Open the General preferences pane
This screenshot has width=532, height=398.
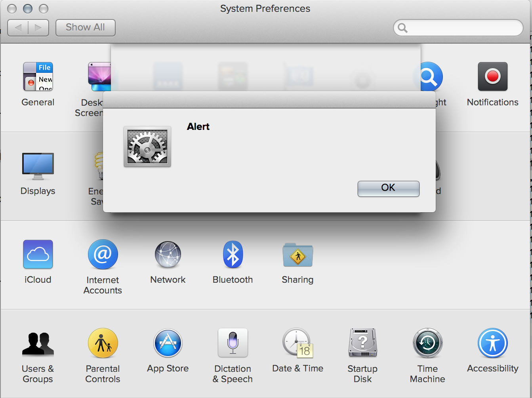coord(38,77)
